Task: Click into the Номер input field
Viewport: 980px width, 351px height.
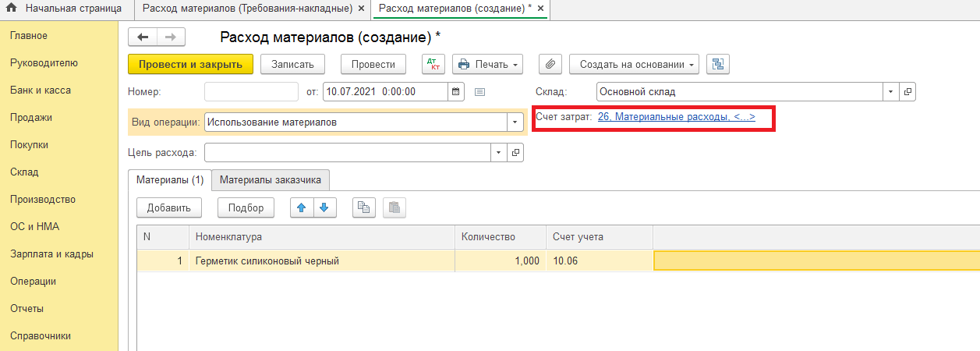Action: [251, 91]
